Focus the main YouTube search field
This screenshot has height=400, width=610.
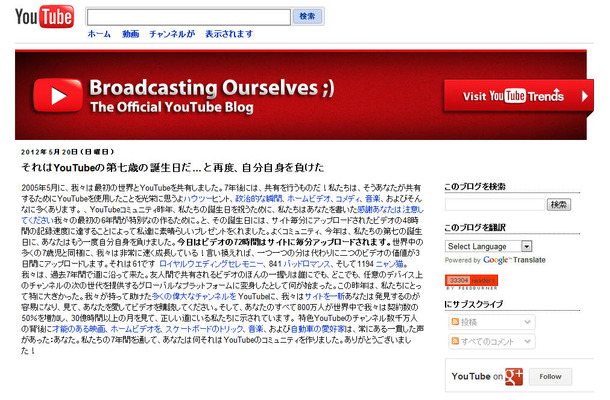(x=189, y=17)
